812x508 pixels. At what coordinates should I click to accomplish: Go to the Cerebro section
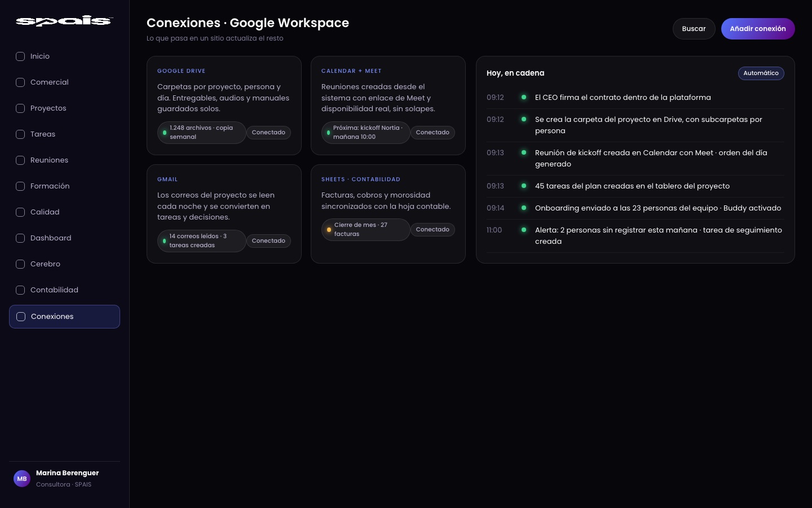[64, 264]
